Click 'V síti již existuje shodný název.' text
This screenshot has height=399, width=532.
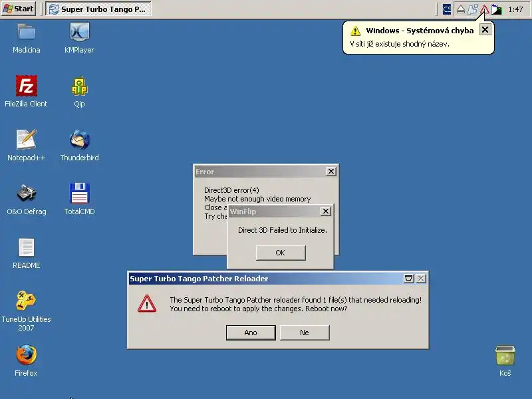400,44
